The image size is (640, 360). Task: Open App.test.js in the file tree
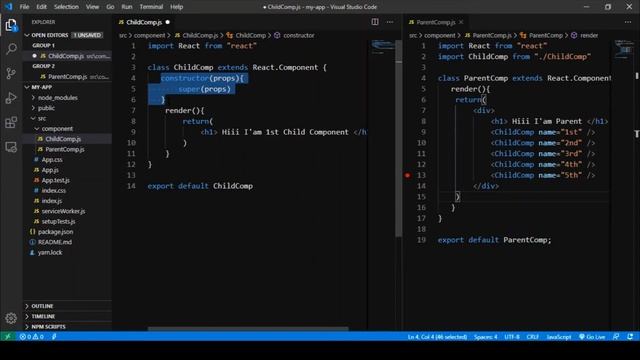tap(67, 180)
